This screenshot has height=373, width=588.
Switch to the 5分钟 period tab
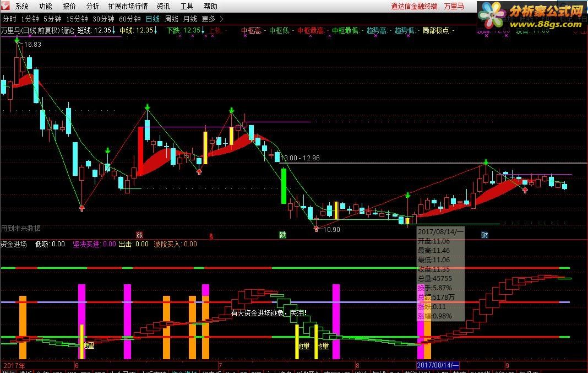(x=52, y=19)
